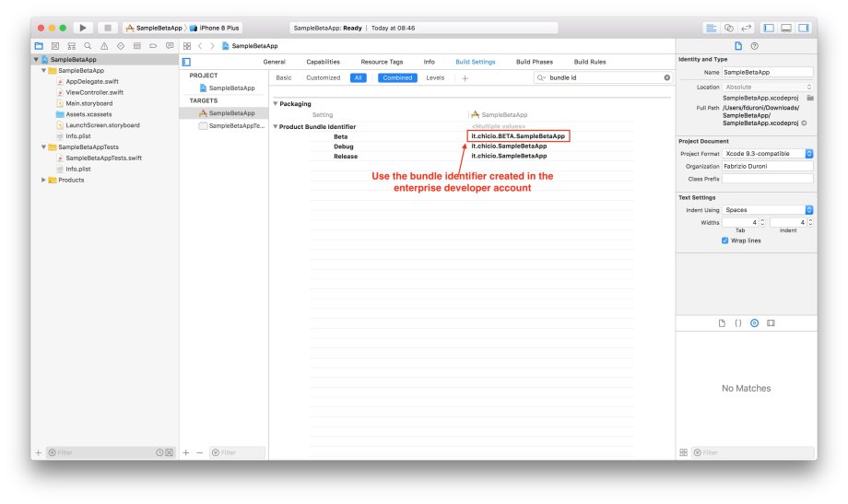
Task: Open the Test navigator diamond icon
Action: (121, 46)
